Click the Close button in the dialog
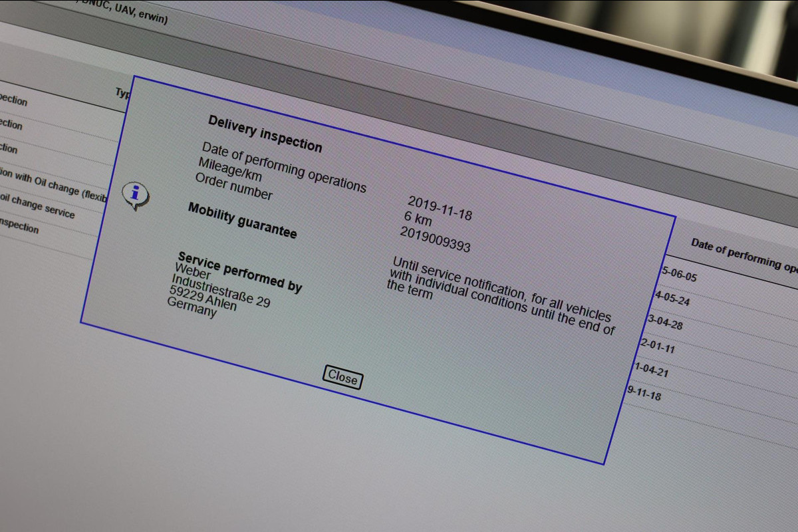Viewport: 798px width, 532px height. pos(342,378)
